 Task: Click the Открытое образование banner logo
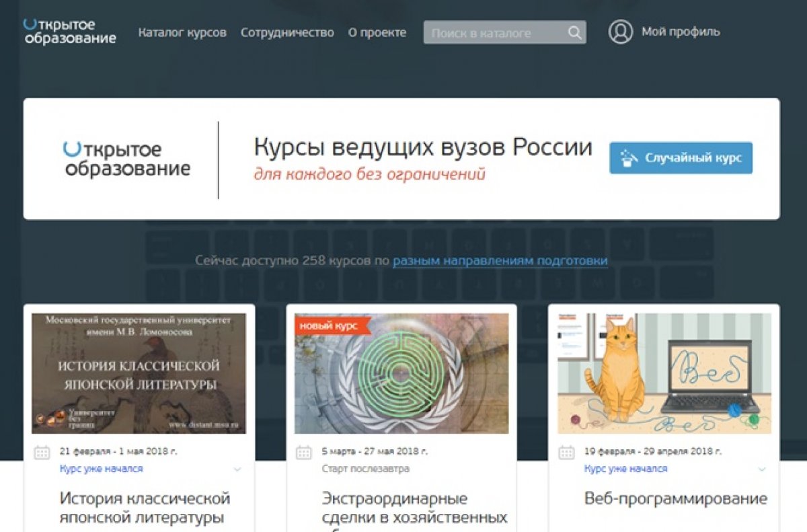(x=127, y=159)
